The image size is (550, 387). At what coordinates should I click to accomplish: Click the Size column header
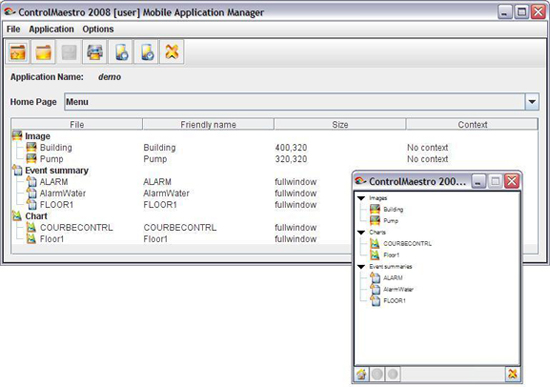coord(340,125)
